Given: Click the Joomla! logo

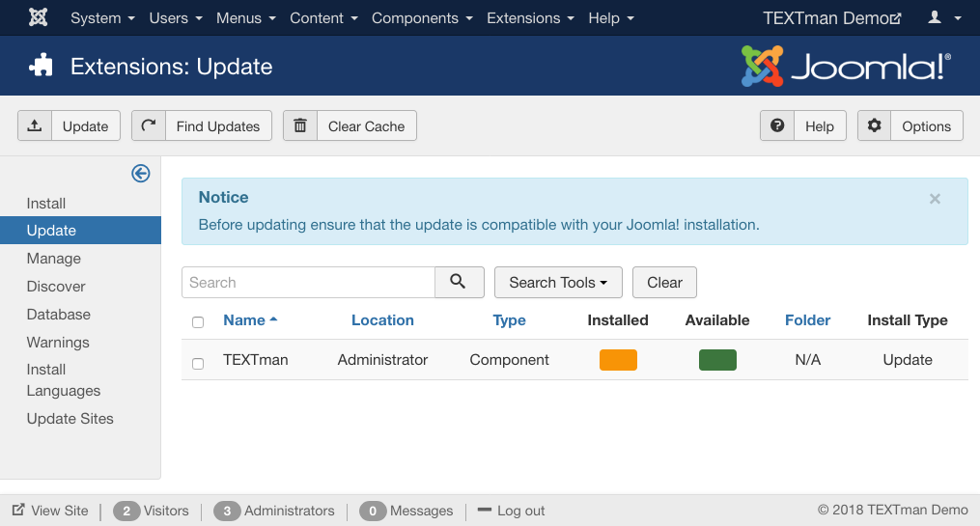Looking at the screenshot, I should (x=846, y=66).
